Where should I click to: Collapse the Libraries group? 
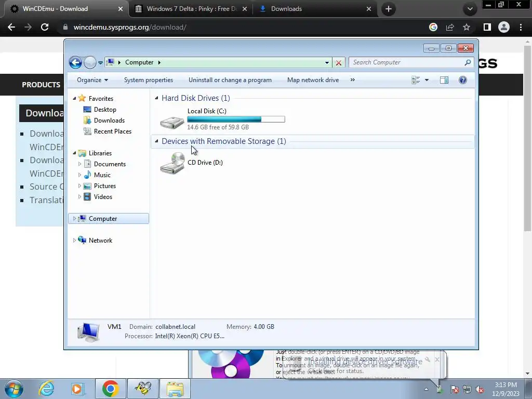74,153
